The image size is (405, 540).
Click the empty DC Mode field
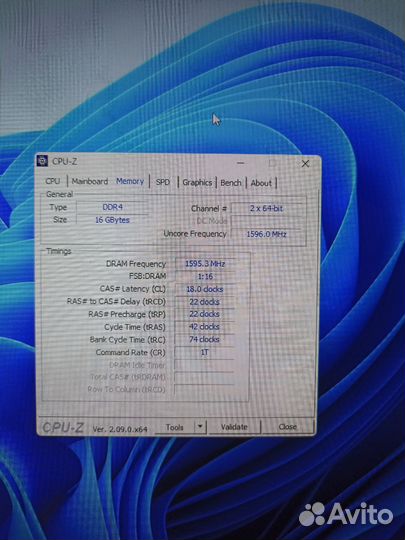pyautogui.click(x=266, y=221)
